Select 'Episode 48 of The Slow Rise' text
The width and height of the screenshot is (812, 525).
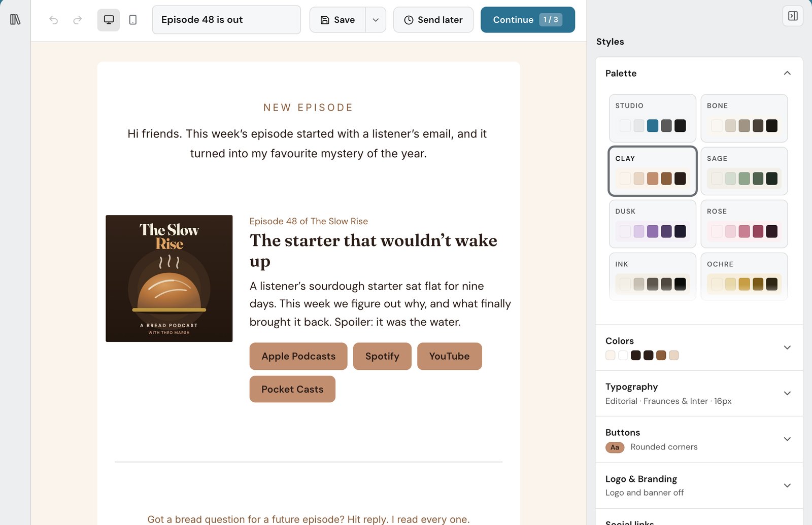pyautogui.click(x=309, y=221)
